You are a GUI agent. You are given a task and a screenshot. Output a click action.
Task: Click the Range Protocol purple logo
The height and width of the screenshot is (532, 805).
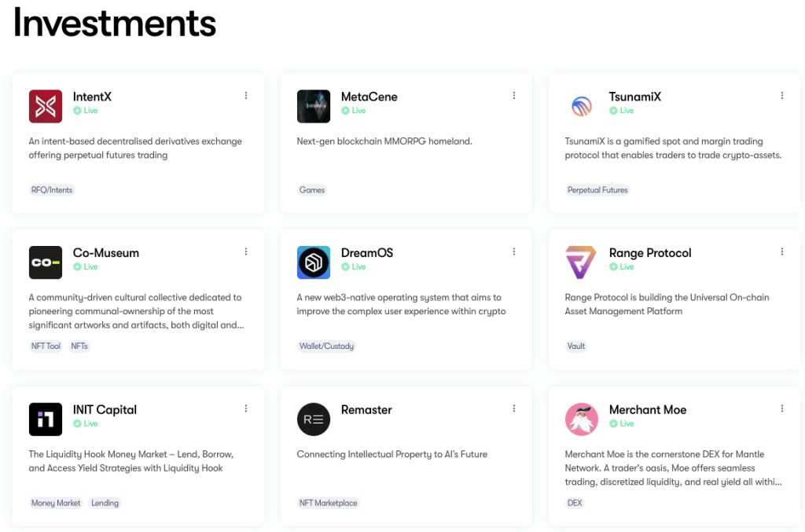pyautogui.click(x=582, y=262)
